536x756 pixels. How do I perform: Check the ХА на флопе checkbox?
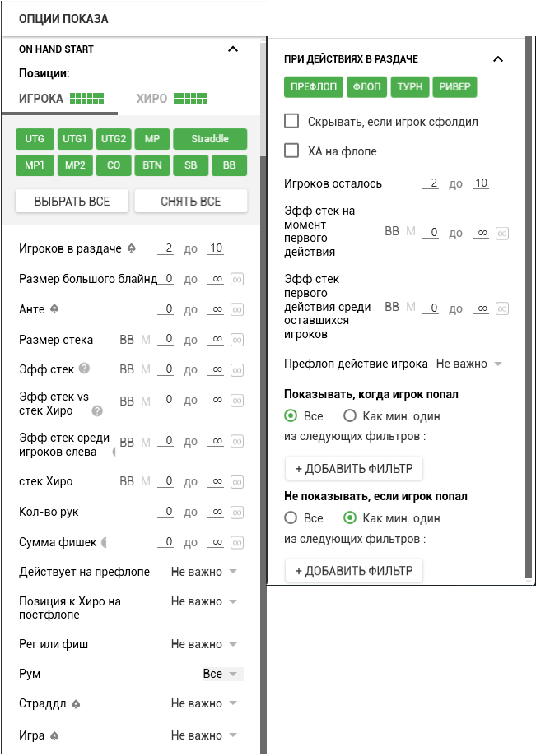point(291,151)
